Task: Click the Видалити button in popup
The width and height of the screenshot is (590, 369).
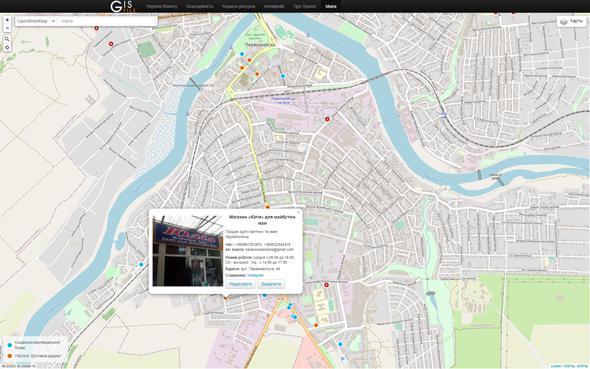Action: (271, 284)
